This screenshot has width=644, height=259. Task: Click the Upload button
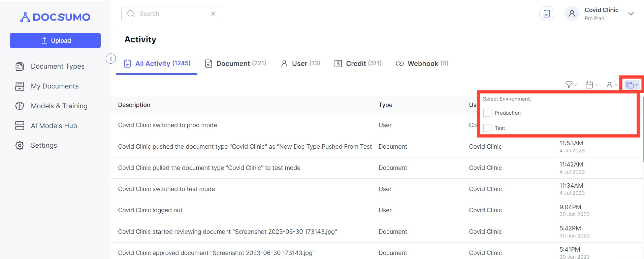pos(55,40)
